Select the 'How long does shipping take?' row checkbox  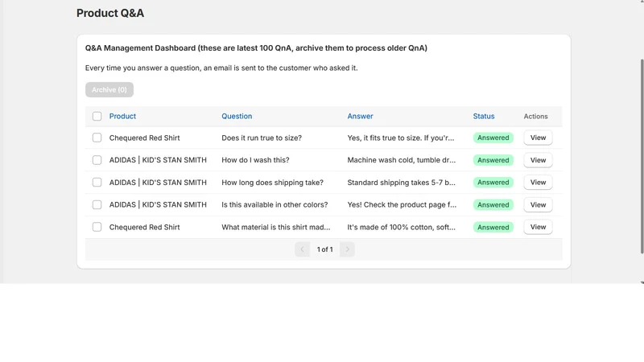[97, 183]
